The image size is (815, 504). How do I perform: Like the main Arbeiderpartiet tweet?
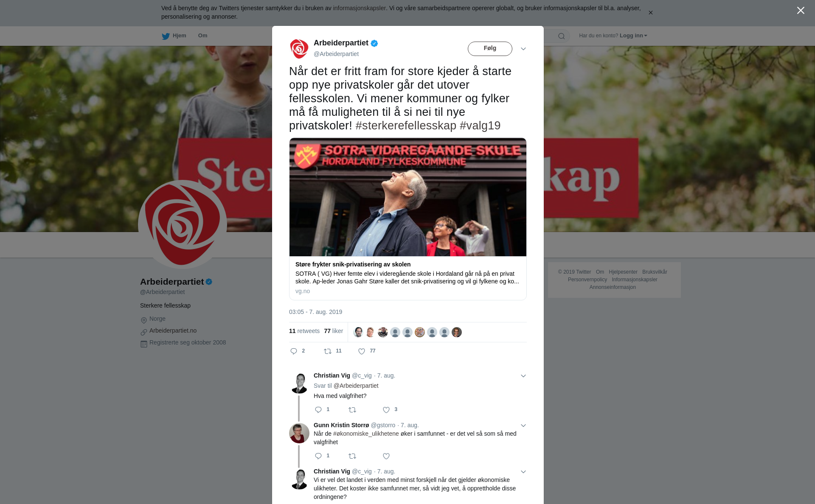pyautogui.click(x=362, y=351)
